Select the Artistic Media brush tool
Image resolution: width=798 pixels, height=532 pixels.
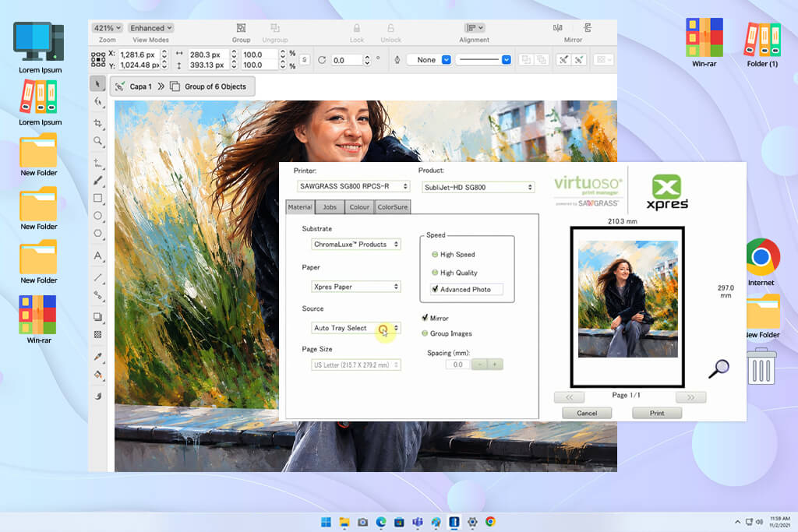(x=97, y=181)
